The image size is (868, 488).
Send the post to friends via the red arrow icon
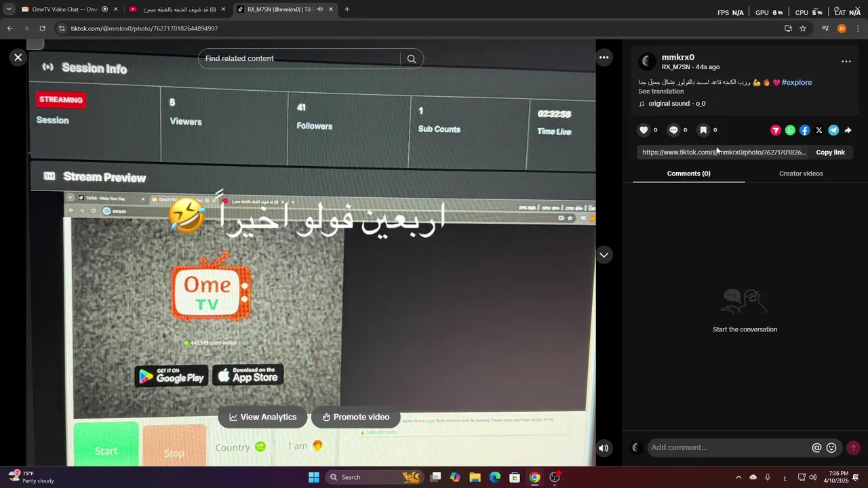pyautogui.click(x=776, y=130)
